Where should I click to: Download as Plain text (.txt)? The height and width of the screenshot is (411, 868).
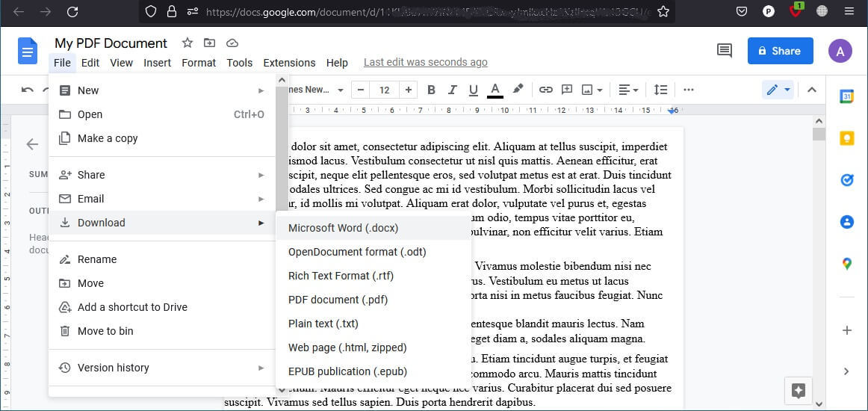click(x=373, y=324)
